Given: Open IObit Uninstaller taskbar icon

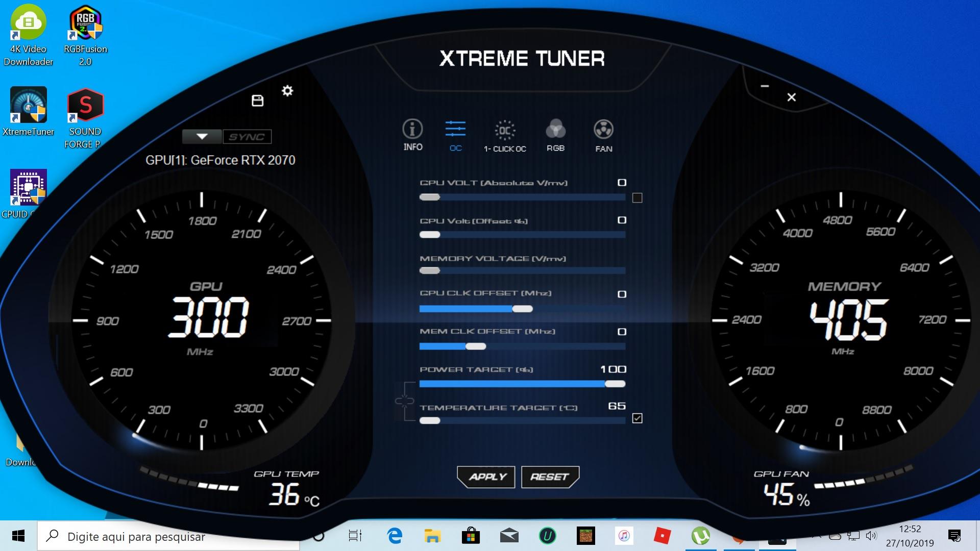Looking at the screenshot, I should (548, 536).
